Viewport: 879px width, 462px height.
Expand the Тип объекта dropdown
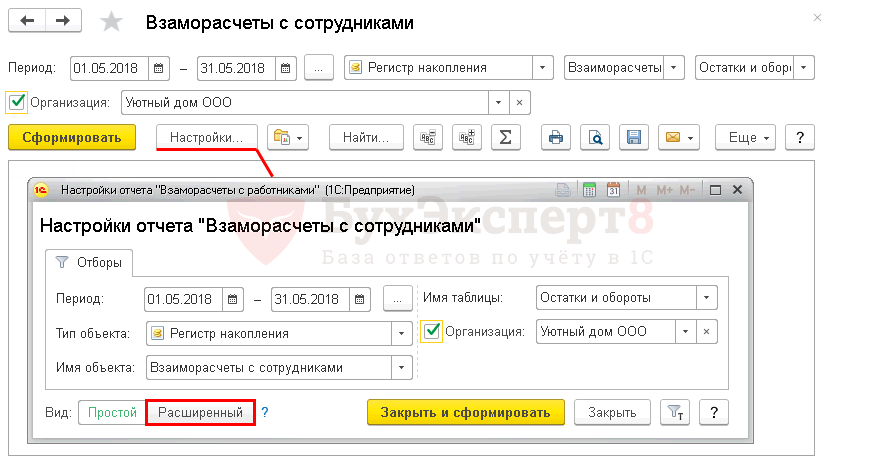pyautogui.click(x=401, y=334)
